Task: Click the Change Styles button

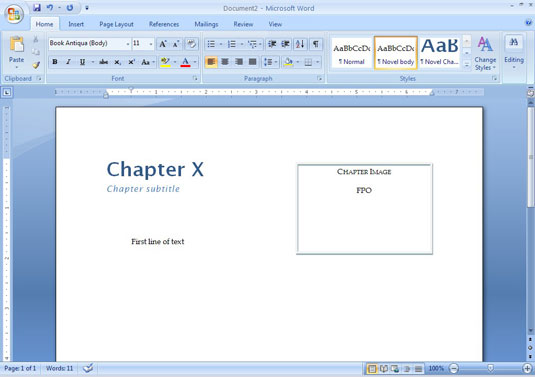Action: pos(485,54)
